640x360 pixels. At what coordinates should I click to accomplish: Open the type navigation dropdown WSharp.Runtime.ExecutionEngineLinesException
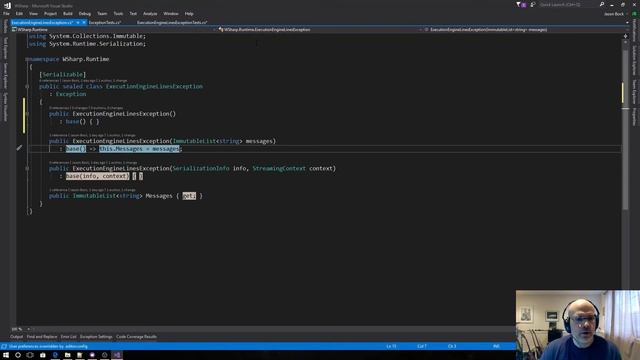coord(320,30)
